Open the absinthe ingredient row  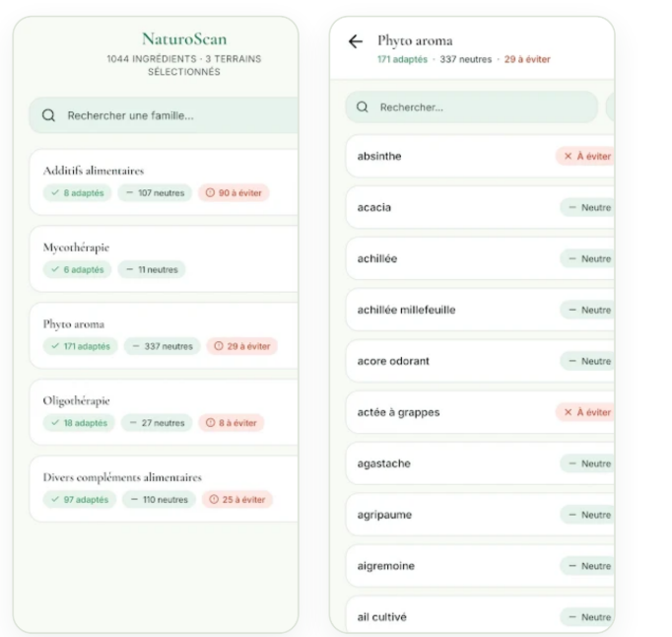pyautogui.click(x=480, y=156)
